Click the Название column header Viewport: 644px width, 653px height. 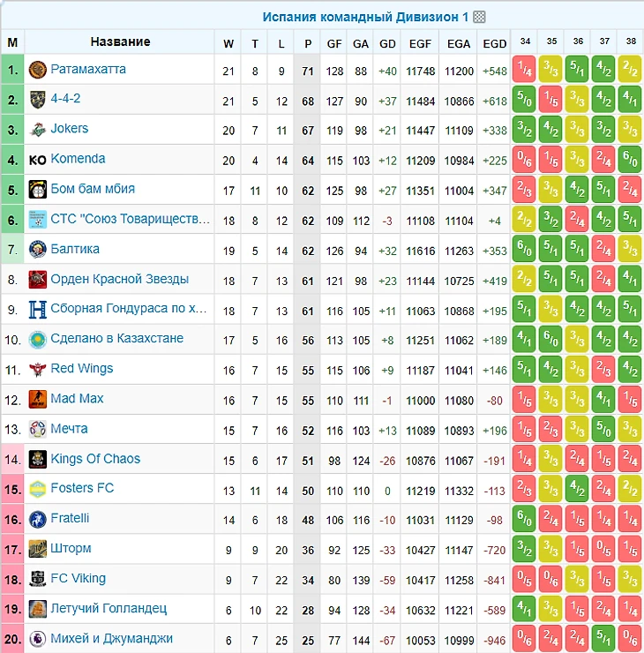point(120,41)
